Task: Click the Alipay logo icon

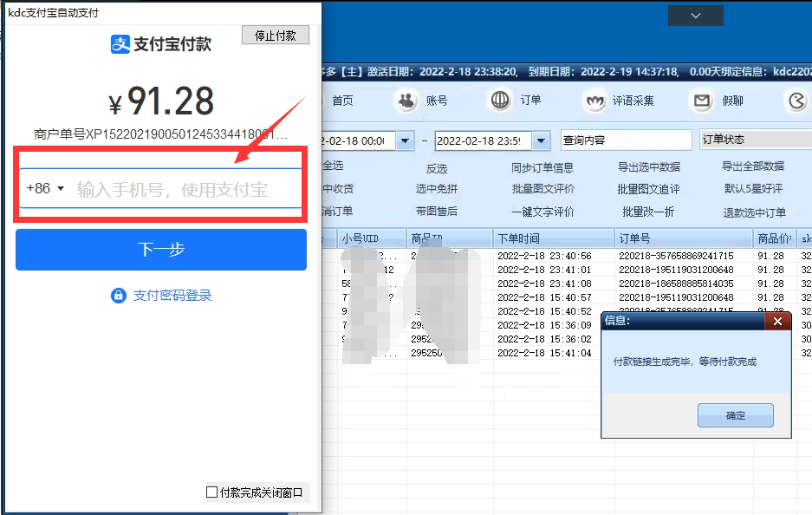Action: pos(120,44)
